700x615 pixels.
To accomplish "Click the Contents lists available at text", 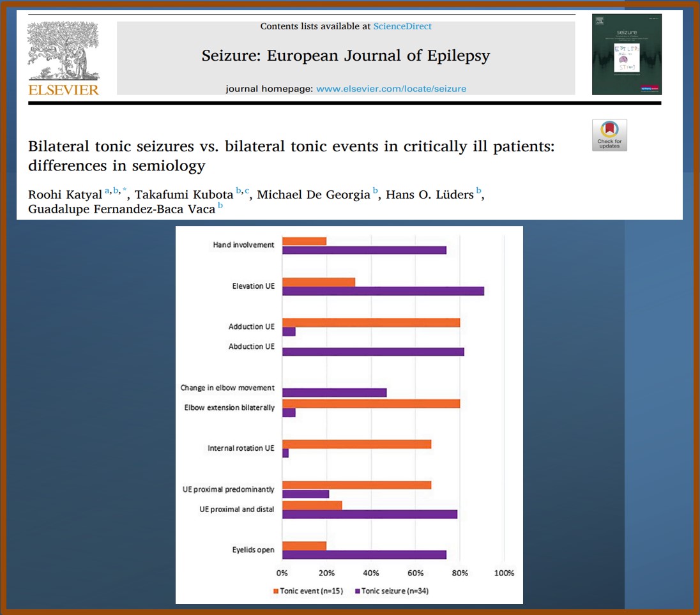I will tap(316, 26).
